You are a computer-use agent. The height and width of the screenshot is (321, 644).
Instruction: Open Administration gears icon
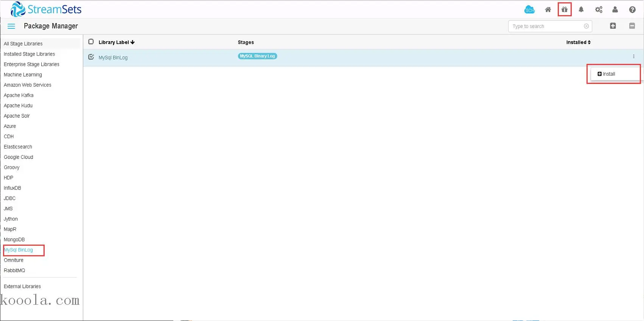[x=599, y=9]
